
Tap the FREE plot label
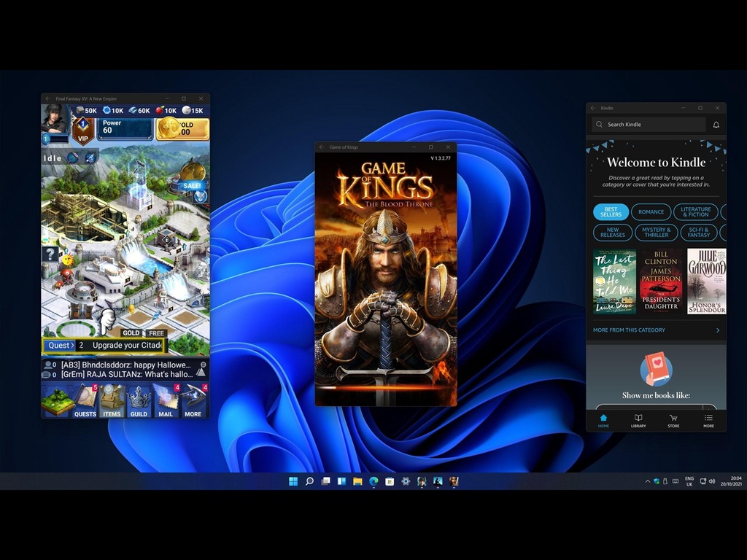point(156,332)
